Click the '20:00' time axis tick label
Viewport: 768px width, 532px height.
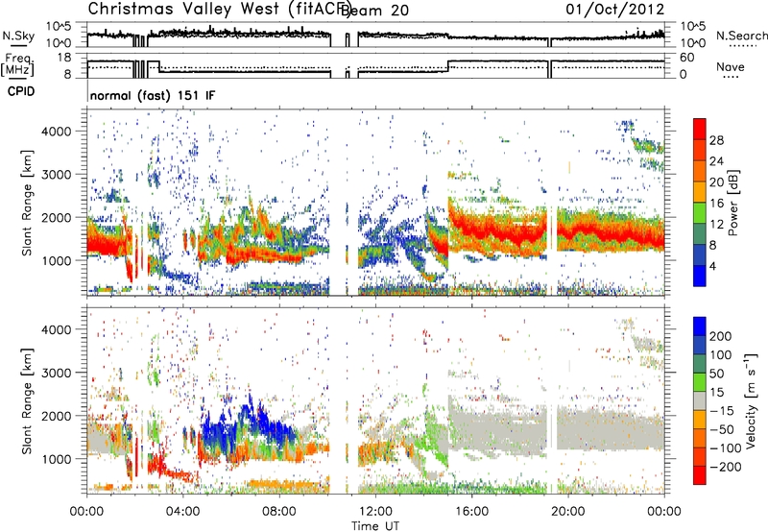[x=568, y=512]
